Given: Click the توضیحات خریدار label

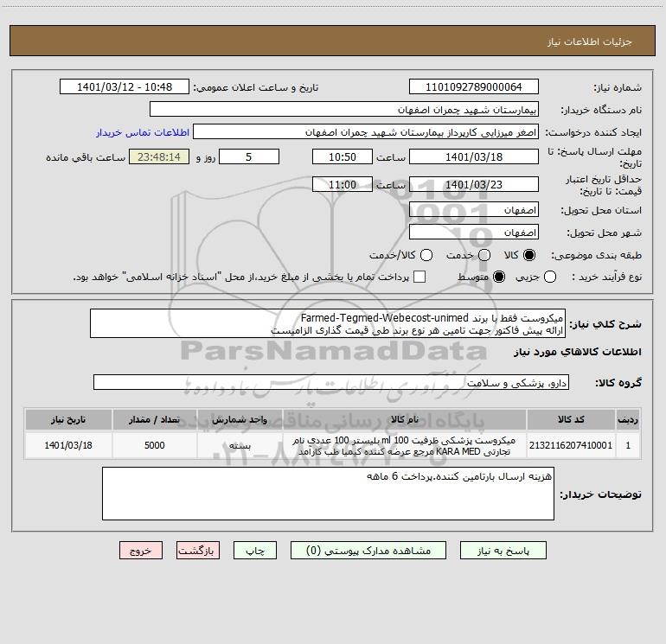Looking at the screenshot, I should [600, 494].
